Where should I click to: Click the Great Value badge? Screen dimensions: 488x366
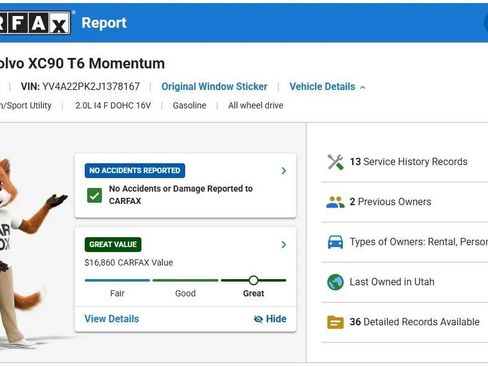coord(113,244)
